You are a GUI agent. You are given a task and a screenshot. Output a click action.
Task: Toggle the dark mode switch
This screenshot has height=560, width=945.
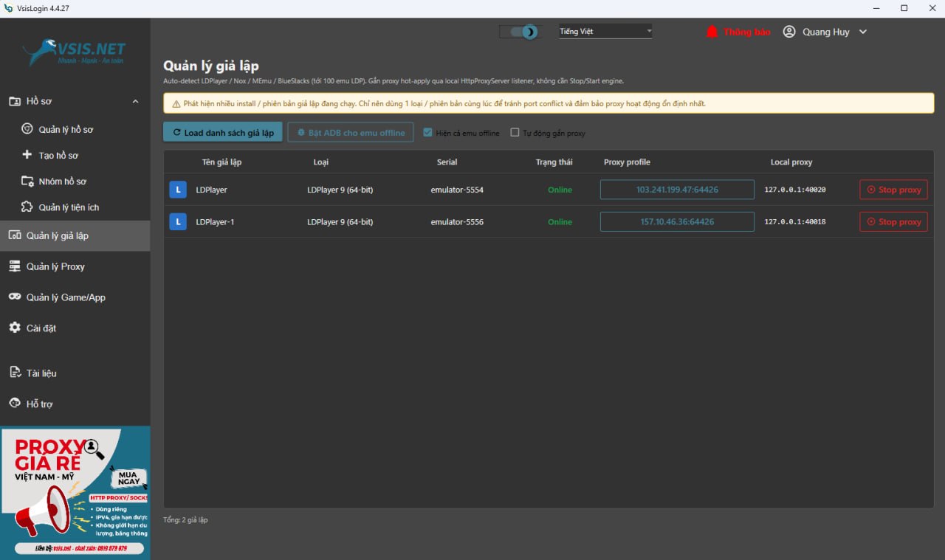tap(520, 32)
